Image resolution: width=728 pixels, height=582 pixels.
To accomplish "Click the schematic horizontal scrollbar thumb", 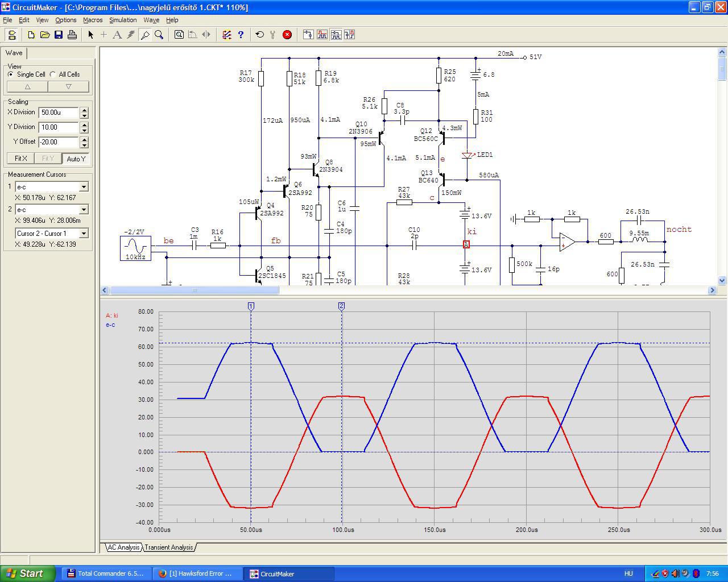I will point(194,290).
